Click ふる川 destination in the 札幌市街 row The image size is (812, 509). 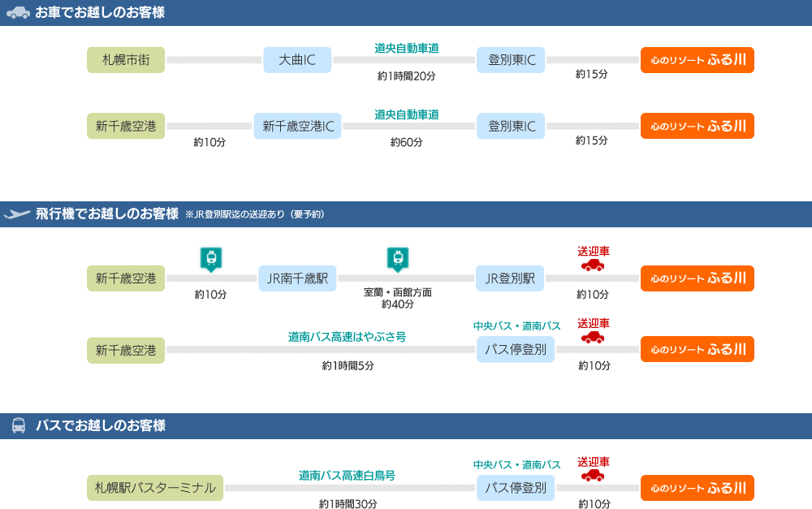tap(697, 60)
